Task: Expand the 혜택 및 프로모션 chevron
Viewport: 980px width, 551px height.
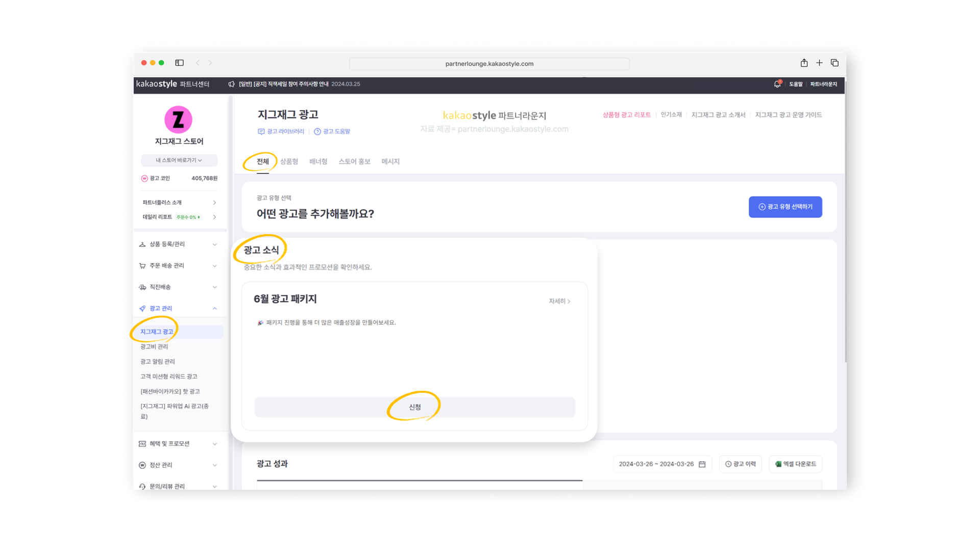Action: pyautogui.click(x=215, y=444)
